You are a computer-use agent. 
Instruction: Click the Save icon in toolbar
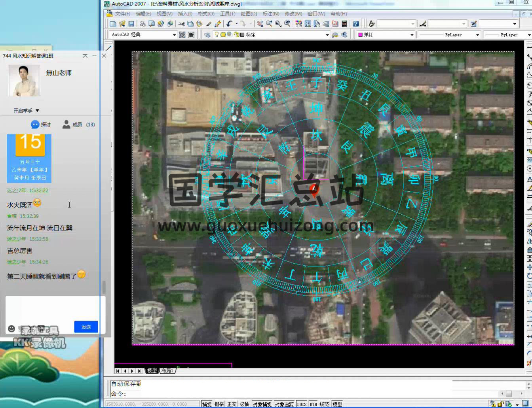[131, 24]
